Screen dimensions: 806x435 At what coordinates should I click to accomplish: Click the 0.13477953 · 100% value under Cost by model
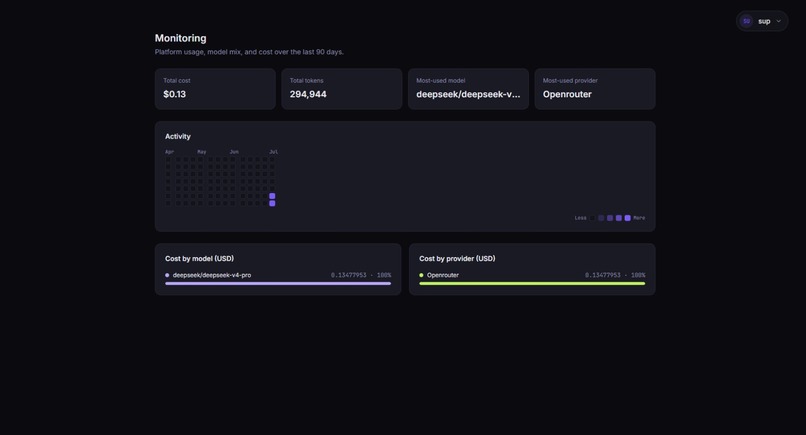(361, 275)
